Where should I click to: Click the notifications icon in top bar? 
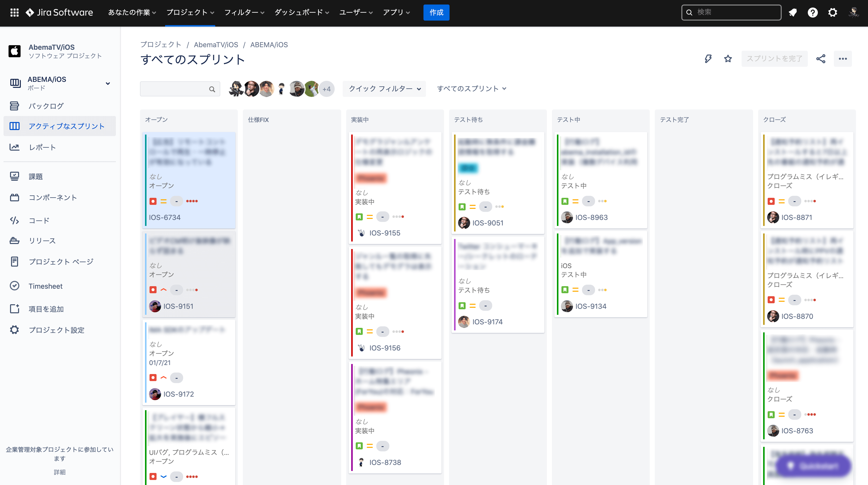click(x=792, y=13)
